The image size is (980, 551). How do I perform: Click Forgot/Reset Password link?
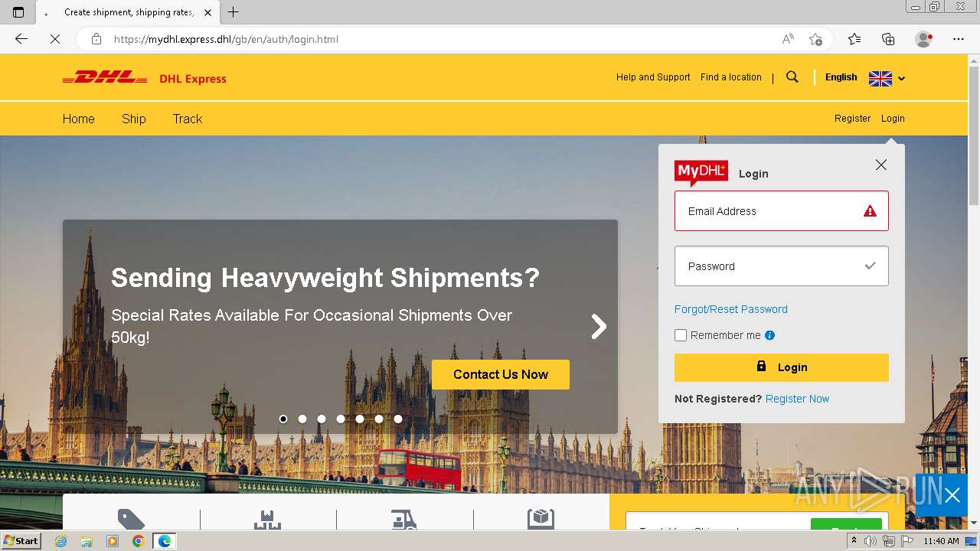pos(731,309)
